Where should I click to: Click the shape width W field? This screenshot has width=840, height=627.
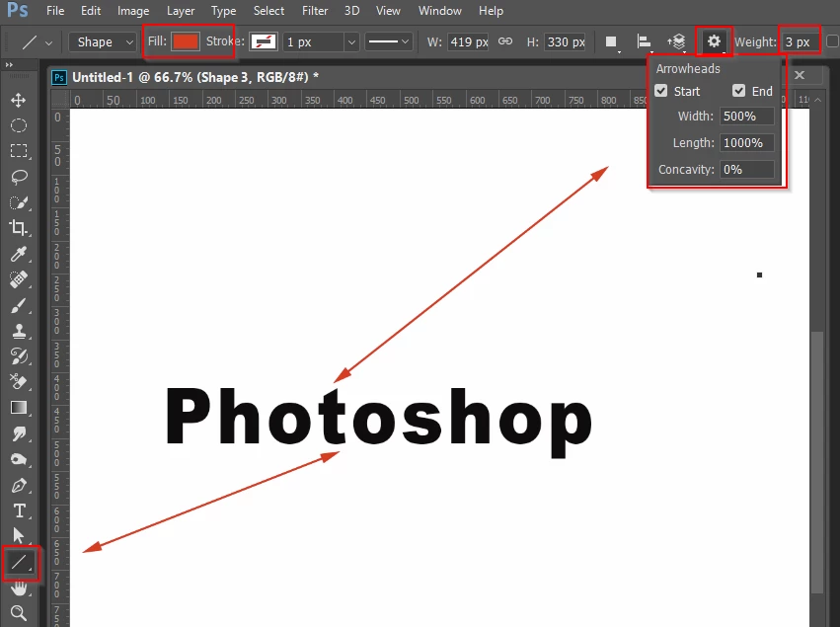point(468,41)
